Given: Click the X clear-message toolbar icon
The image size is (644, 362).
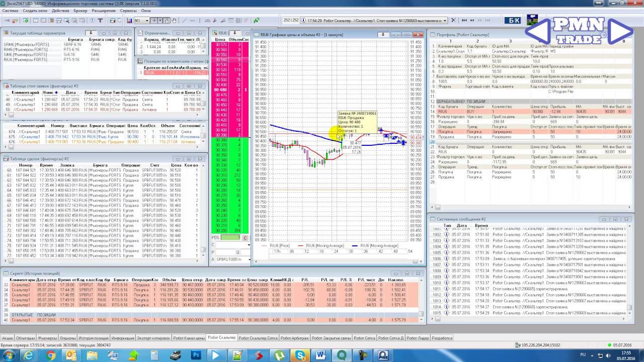Looking at the screenshot, I should [453, 21].
